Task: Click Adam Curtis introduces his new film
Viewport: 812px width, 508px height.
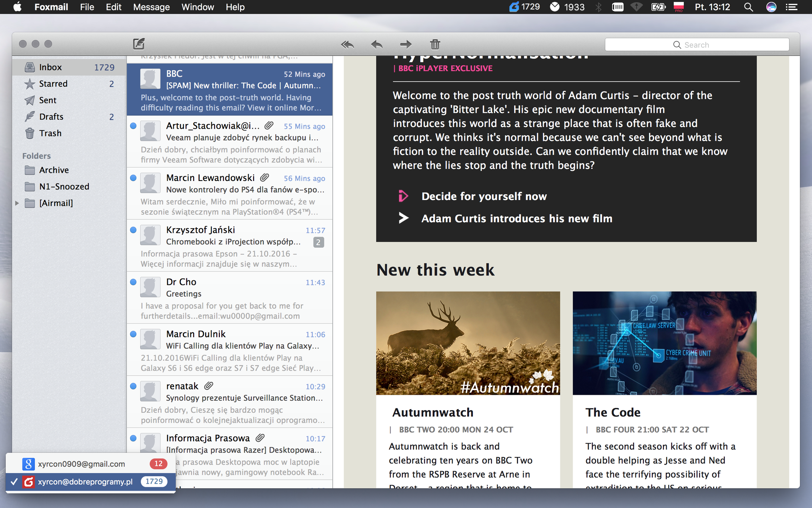Action: pyautogui.click(x=517, y=219)
